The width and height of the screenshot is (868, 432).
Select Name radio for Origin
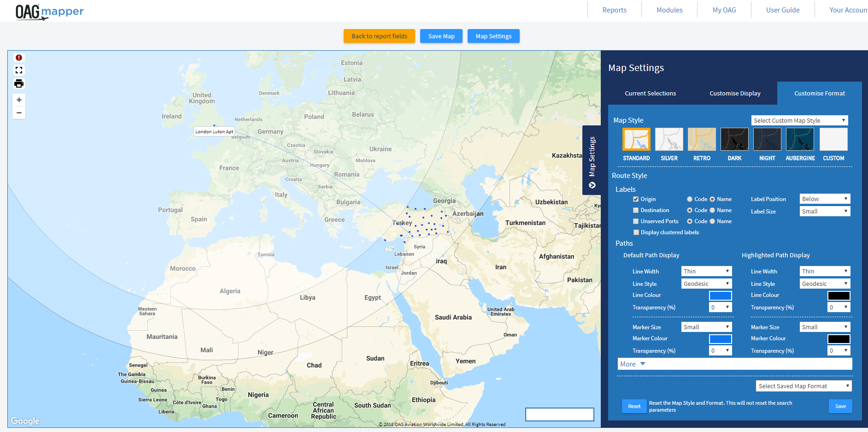tap(712, 199)
